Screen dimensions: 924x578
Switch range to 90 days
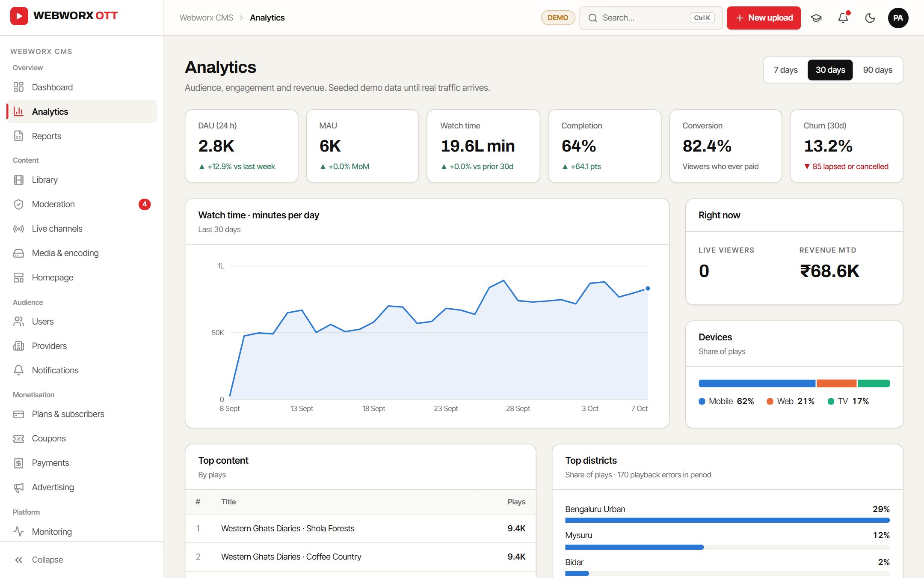point(877,70)
